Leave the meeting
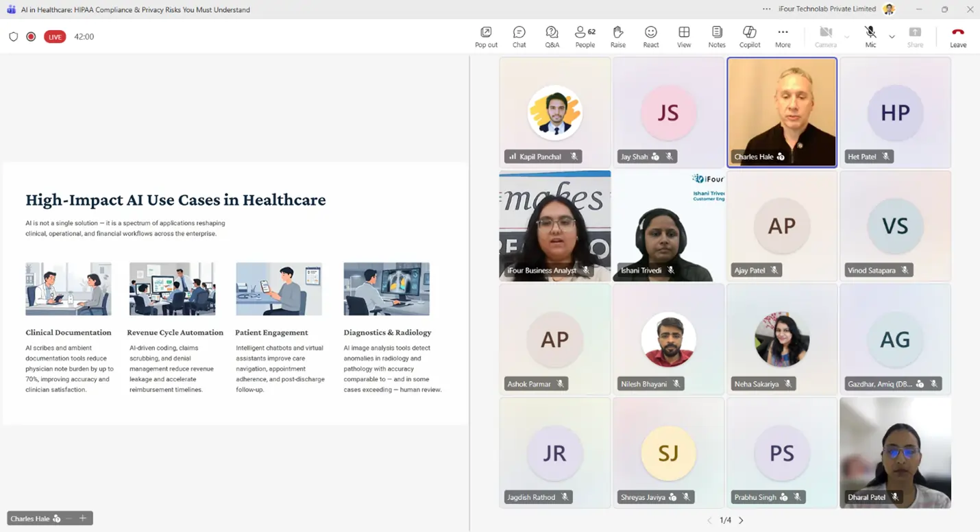Image resolution: width=980 pixels, height=532 pixels. 957,37
